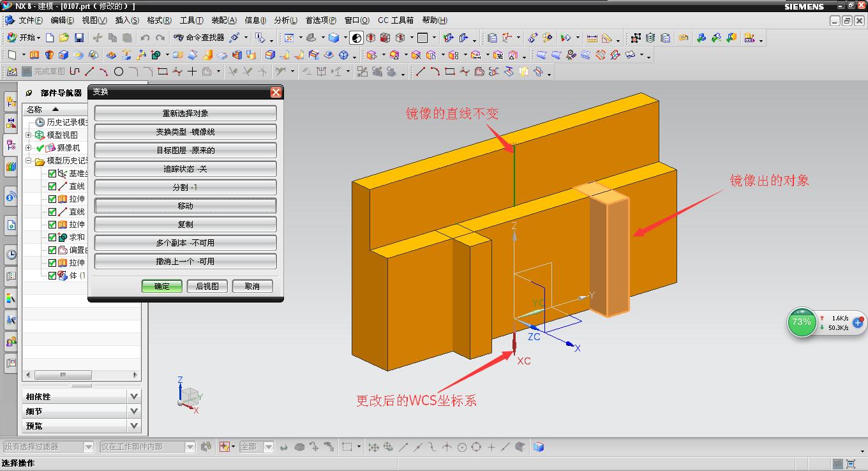Click the New file icon
The height and width of the screenshot is (471, 868).
coord(50,38)
